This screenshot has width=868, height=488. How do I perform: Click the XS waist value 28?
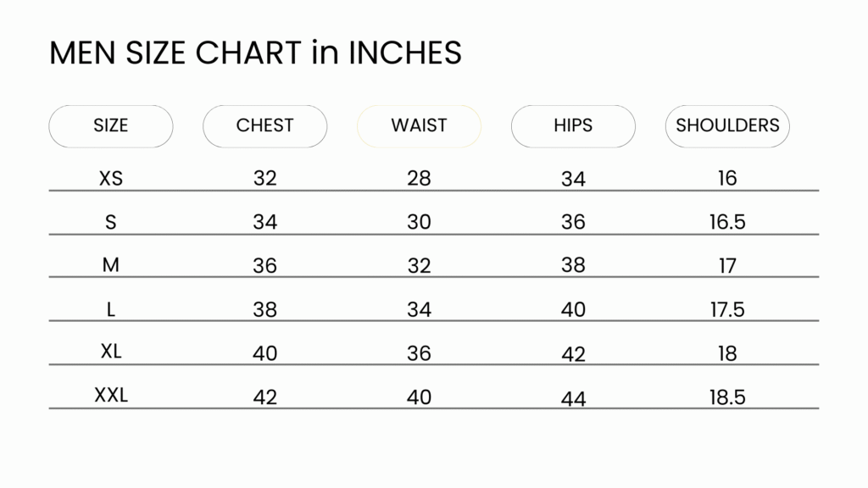(419, 179)
